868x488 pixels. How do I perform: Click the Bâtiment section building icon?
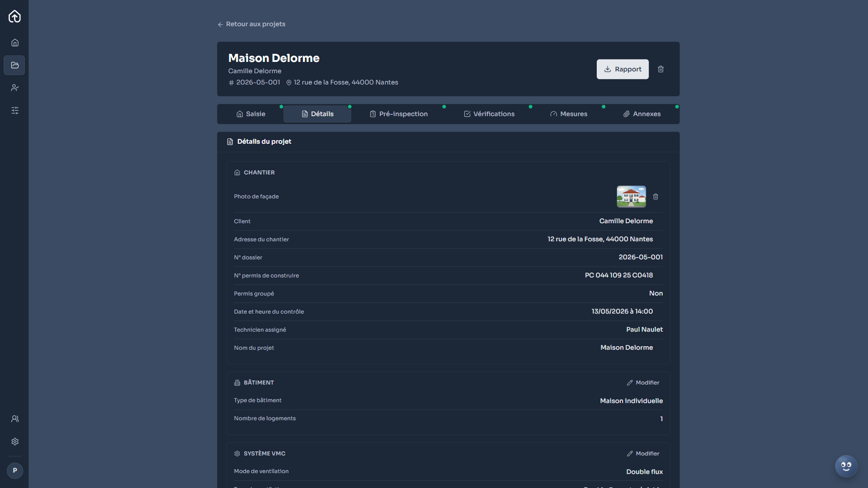[237, 383]
